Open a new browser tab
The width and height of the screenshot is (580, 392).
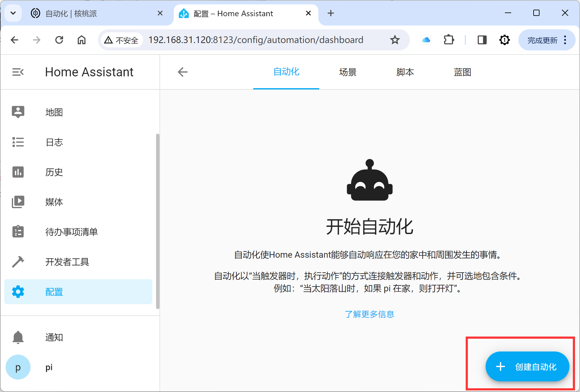[x=331, y=13]
